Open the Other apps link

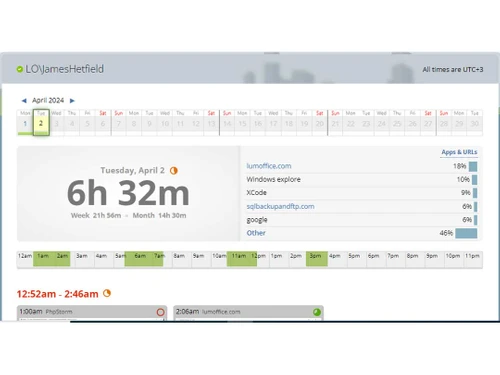pos(256,233)
